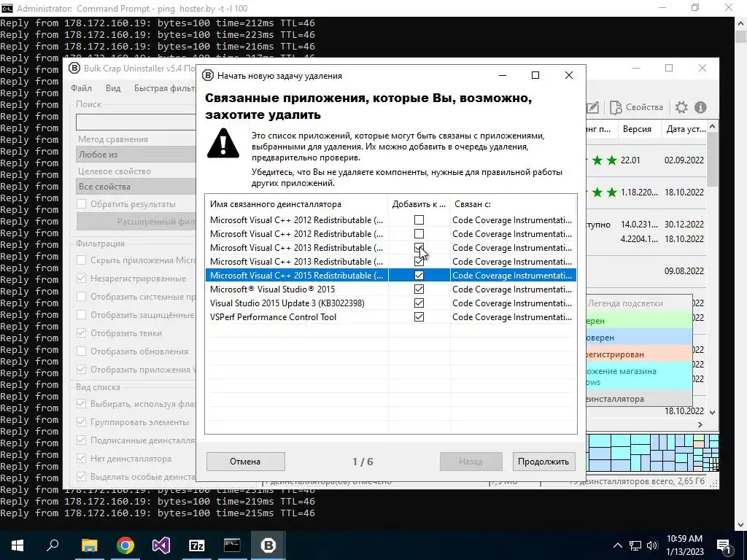Open 'Любое из' comparison method dropdown
The height and width of the screenshot is (560, 747).
(x=136, y=155)
